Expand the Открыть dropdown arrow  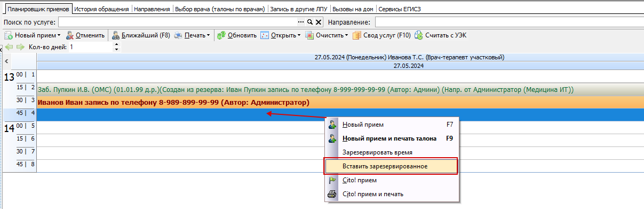299,36
